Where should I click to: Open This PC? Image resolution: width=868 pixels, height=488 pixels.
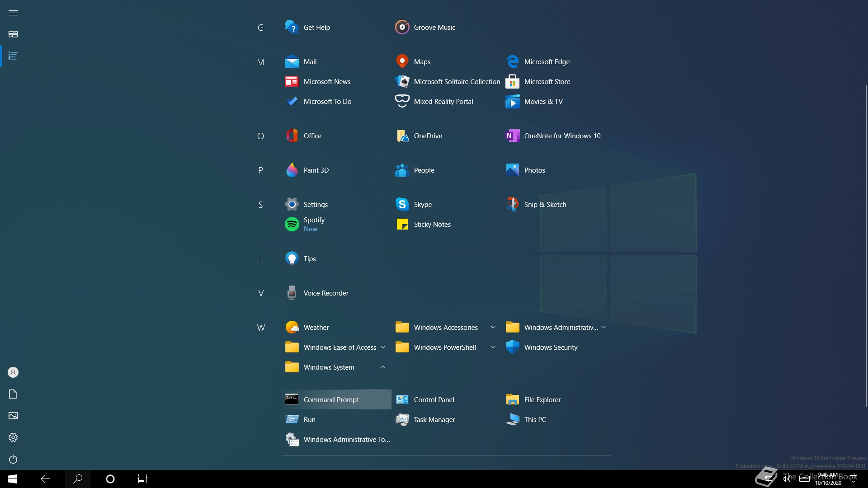[557, 420]
